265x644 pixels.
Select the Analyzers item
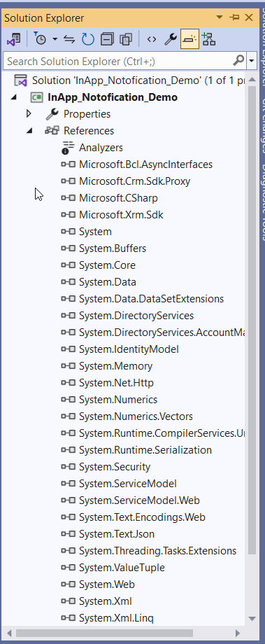(101, 148)
